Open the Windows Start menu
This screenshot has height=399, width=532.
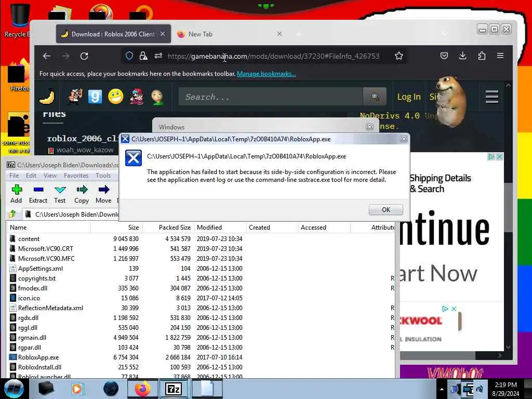click(14, 389)
